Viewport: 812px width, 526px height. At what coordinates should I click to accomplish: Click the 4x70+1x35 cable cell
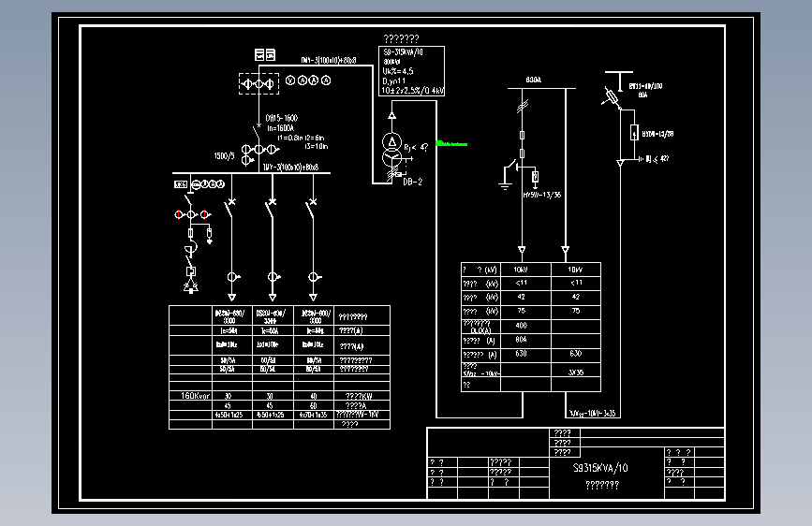point(314,415)
